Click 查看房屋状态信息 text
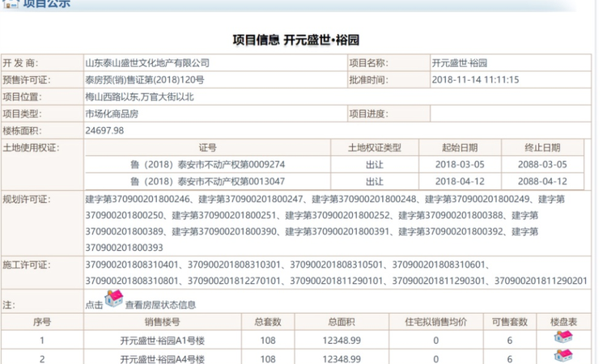 pyautogui.click(x=160, y=305)
